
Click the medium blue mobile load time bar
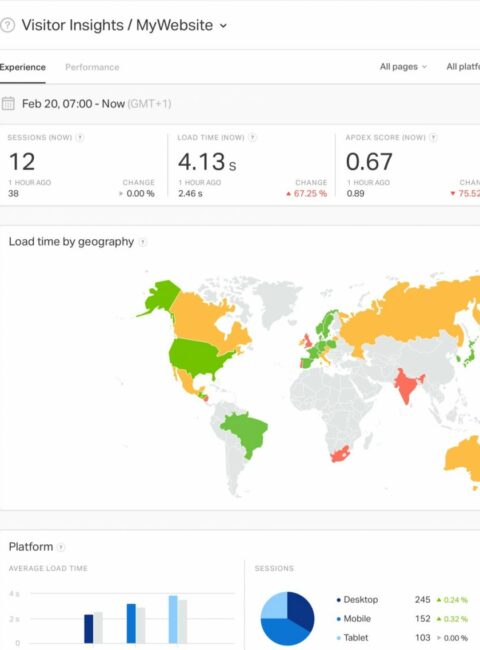pos(131,623)
